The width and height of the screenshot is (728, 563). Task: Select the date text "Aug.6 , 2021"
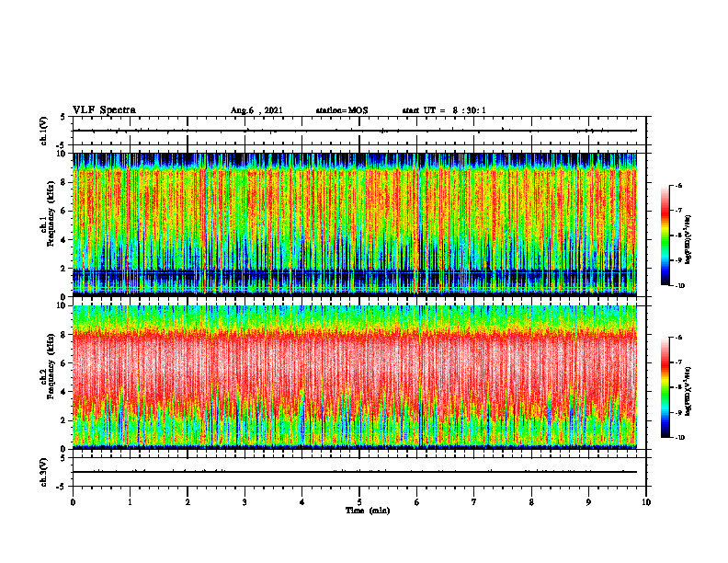point(256,110)
